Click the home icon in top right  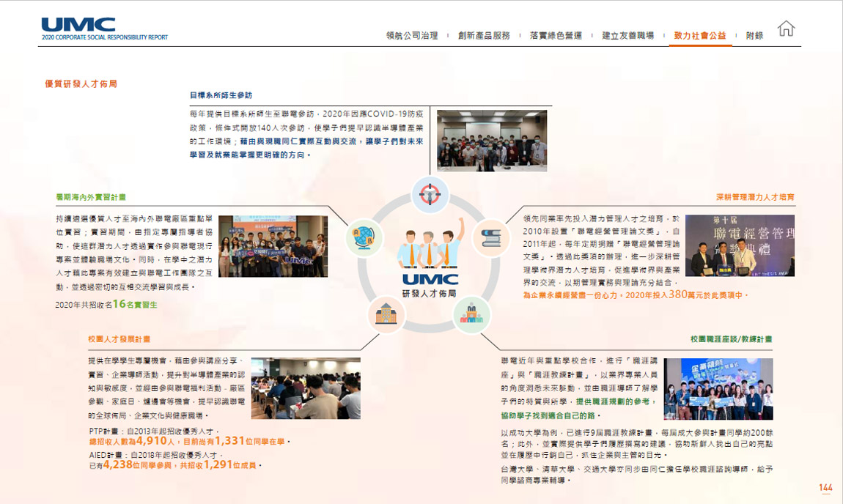tap(786, 29)
